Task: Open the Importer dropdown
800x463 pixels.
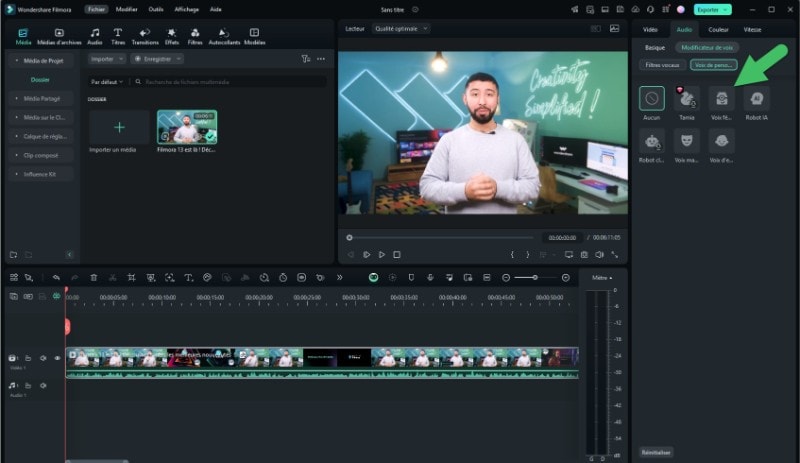Action: click(106, 59)
